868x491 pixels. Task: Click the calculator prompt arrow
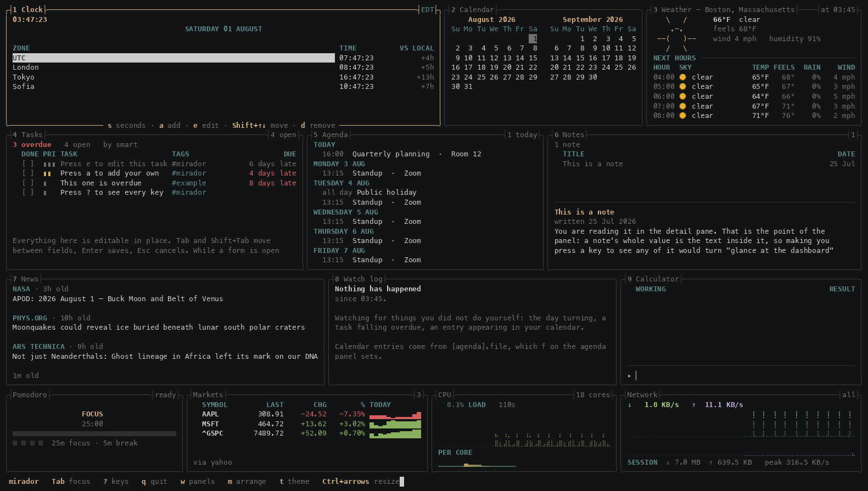630,376
